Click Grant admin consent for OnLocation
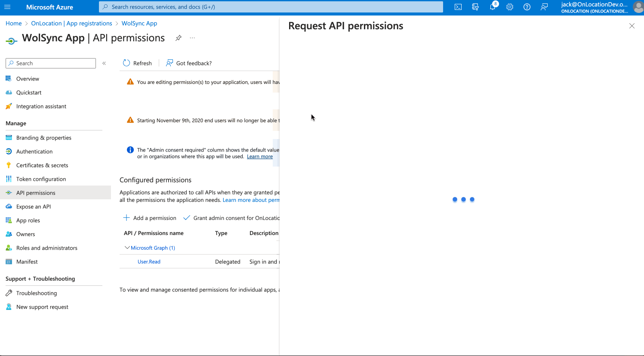The width and height of the screenshot is (644, 356). point(231,218)
